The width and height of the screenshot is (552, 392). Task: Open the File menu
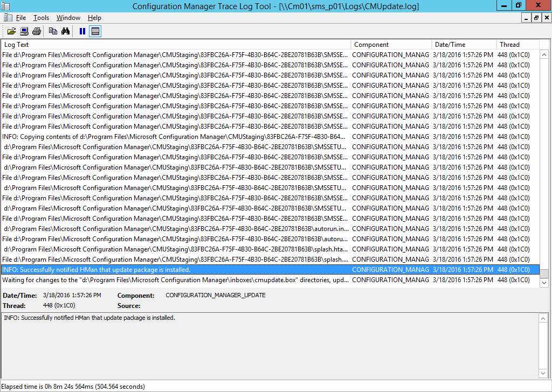pyautogui.click(x=21, y=18)
